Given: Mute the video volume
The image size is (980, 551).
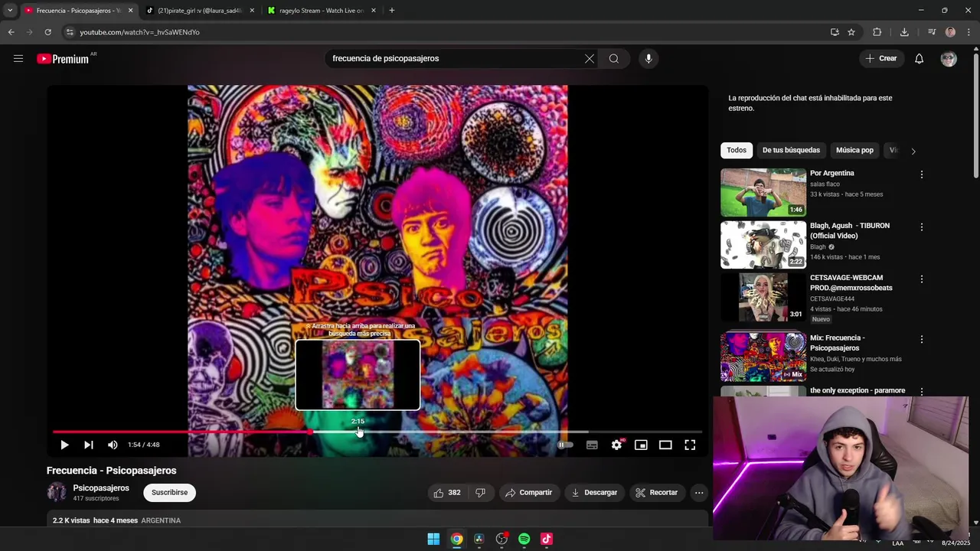Looking at the screenshot, I should pos(113,445).
